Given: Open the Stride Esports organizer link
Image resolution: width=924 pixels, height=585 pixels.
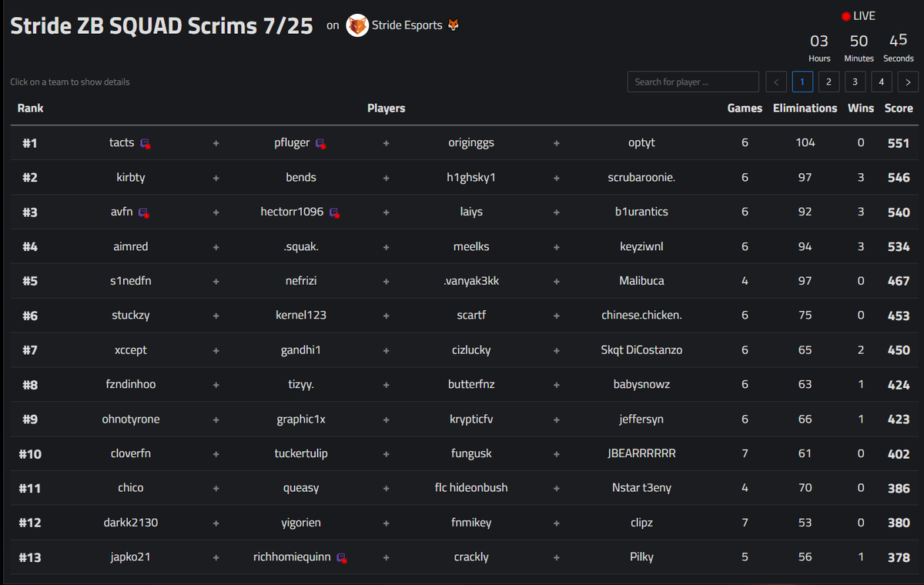Looking at the screenshot, I should coord(407,25).
